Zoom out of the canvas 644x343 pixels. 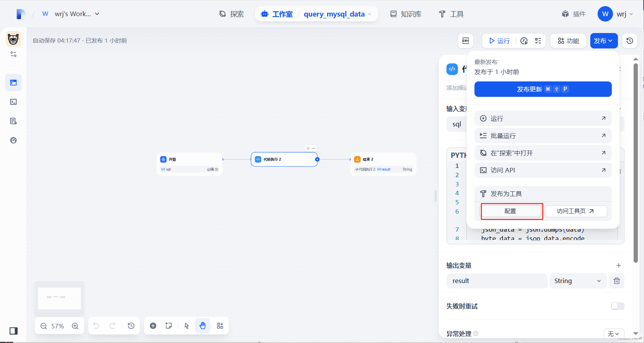44,326
